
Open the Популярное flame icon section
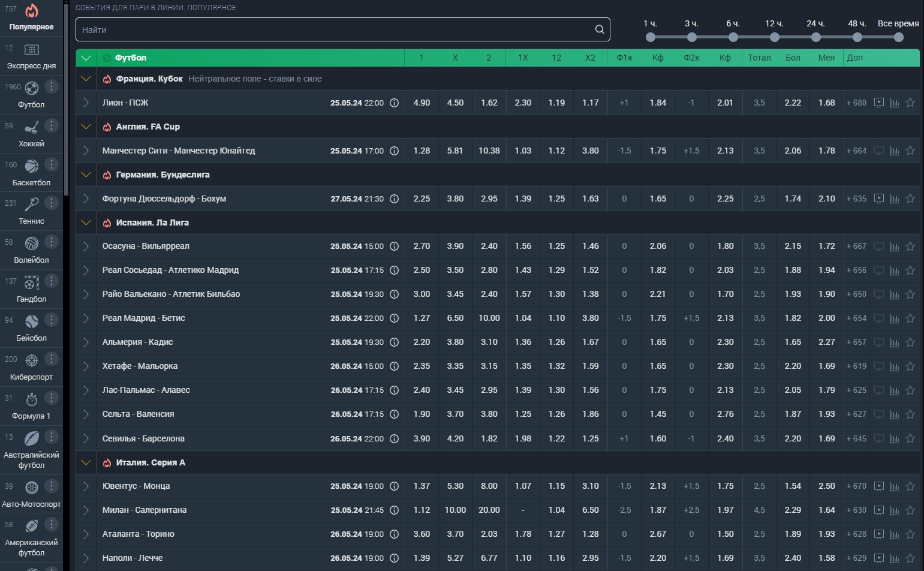pos(31,17)
